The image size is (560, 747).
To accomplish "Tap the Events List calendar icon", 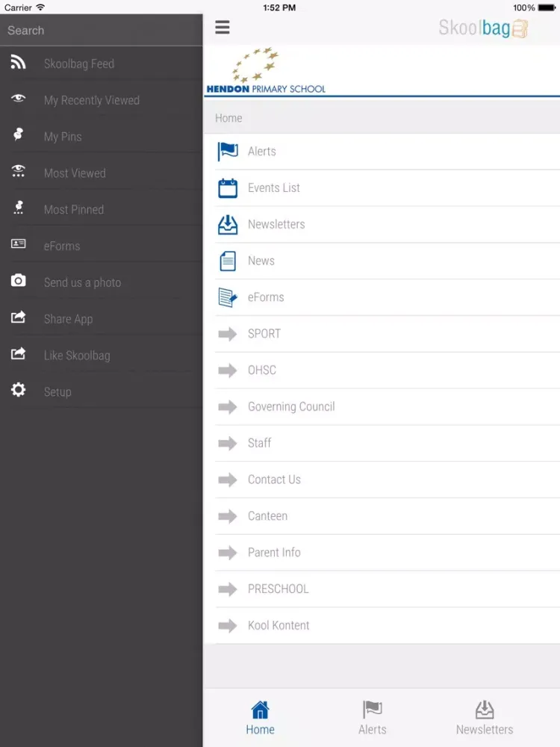I will 228,188.
